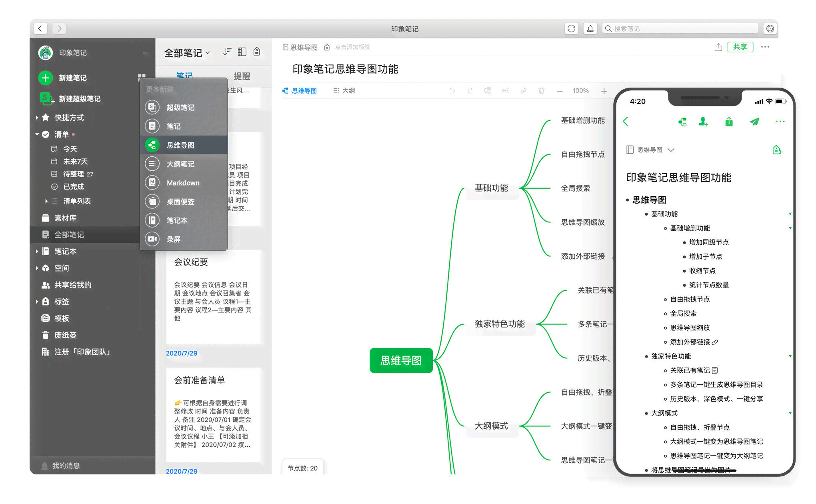Switch to the 提醒 tab
Screen dimensions: 816x504
242,76
